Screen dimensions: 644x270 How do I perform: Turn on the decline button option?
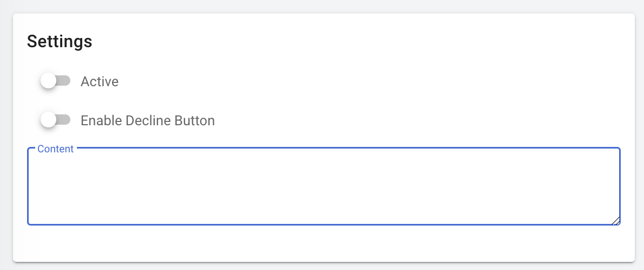(x=55, y=120)
